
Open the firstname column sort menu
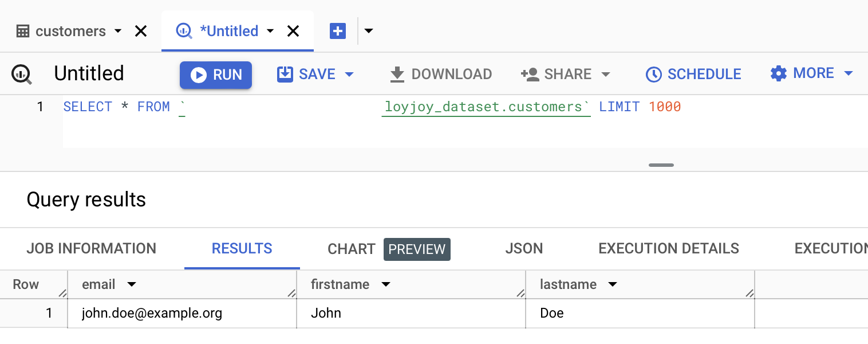[386, 284]
